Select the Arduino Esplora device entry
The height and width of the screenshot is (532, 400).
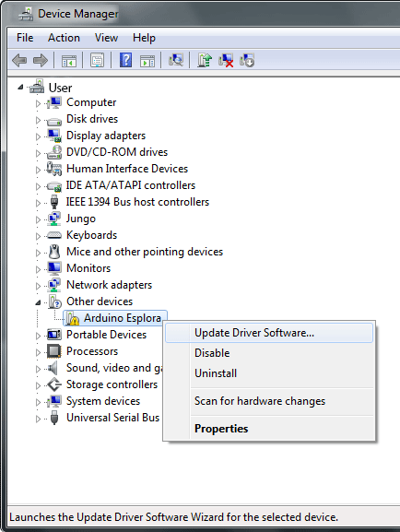[x=123, y=318]
